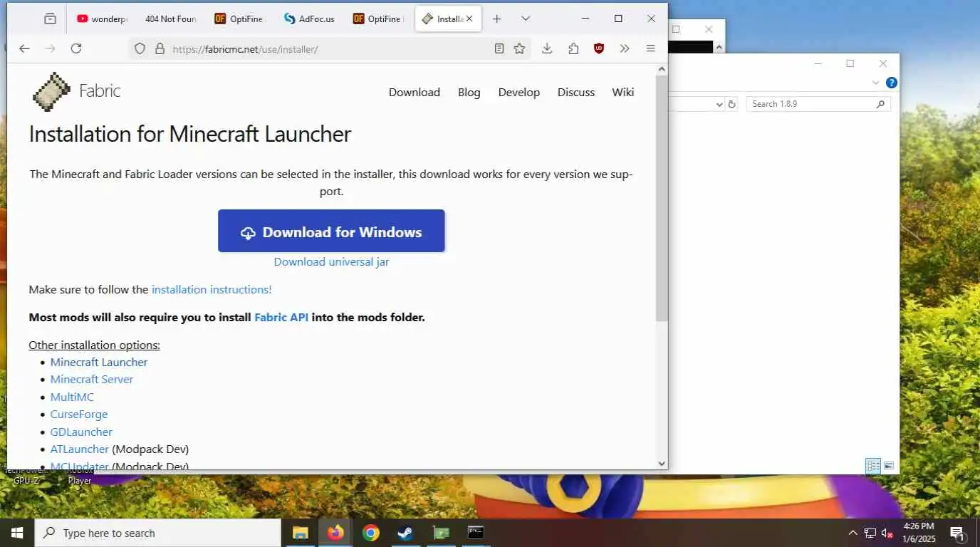Open the Discuss nav link
The image size is (980, 547).
coord(576,92)
